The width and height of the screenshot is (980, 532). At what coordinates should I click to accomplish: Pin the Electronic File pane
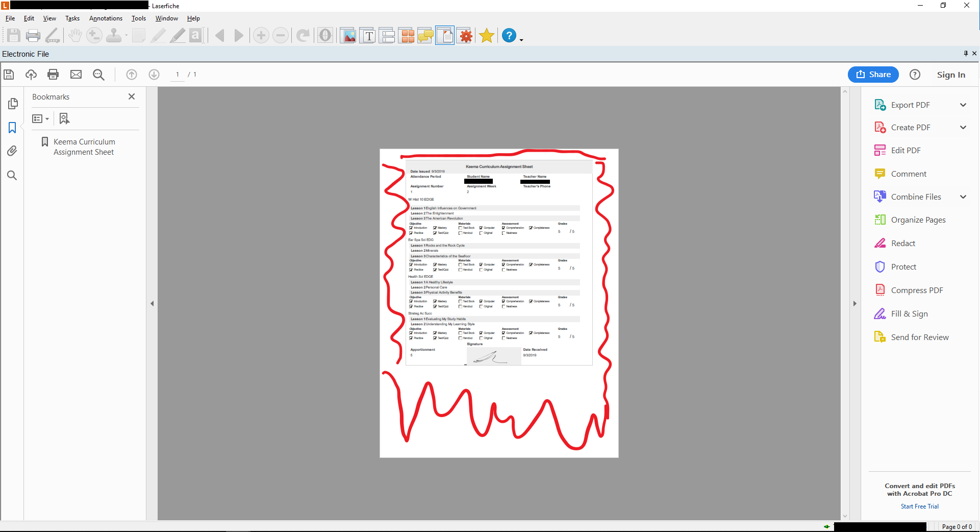point(966,53)
